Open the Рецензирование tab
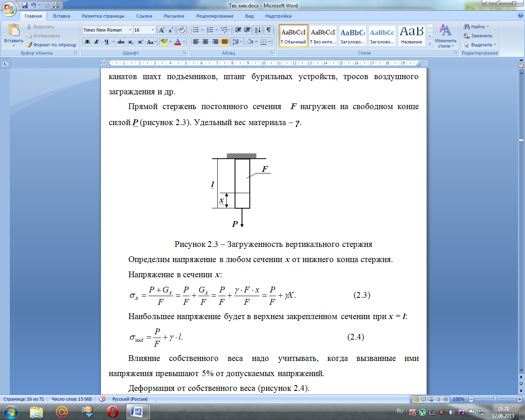The height and width of the screenshot is (420, 525). (x=215, y=16)
